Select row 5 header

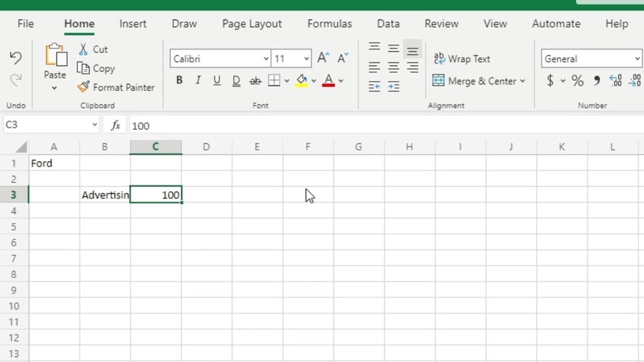pos(14,227)
